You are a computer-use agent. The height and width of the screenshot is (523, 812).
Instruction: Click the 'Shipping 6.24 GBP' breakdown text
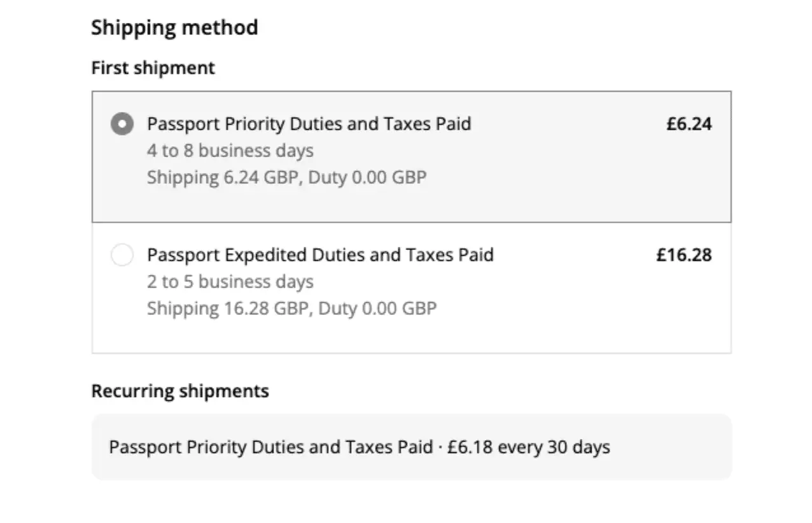(x=222, y=177)
